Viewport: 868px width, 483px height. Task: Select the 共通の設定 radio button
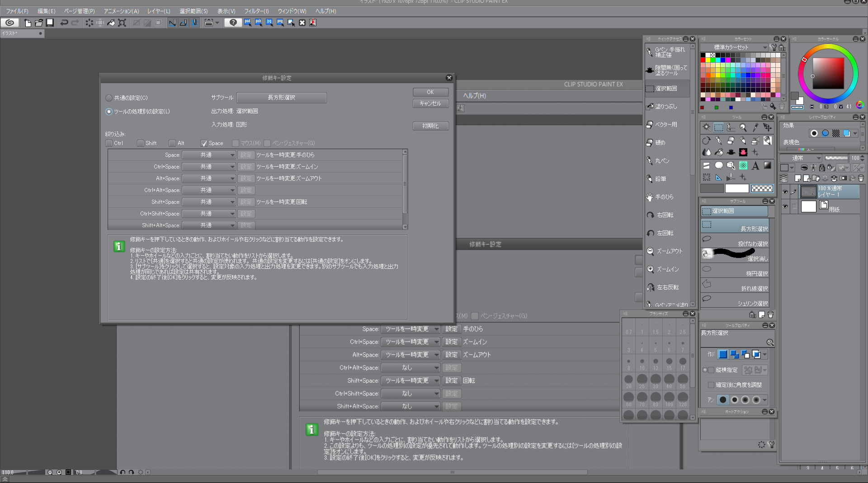click(109, 98)
